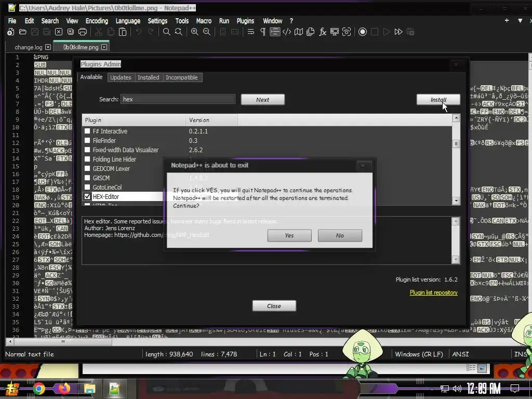
Task: Open the Plugin list repository link
Action: (434, 292)
